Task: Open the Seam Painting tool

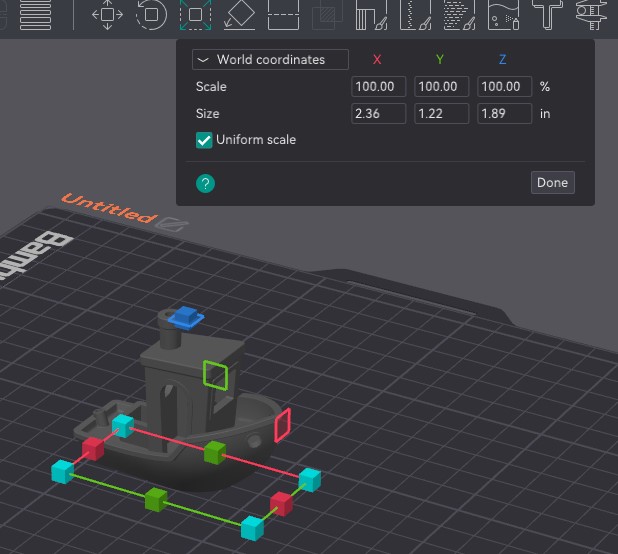Action: [x=415, y=15]
